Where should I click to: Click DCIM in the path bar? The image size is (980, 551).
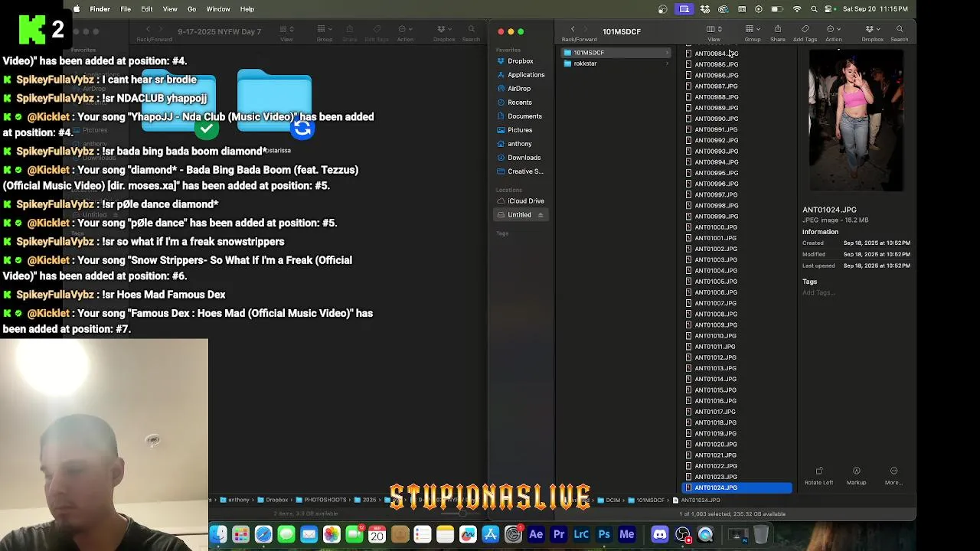pyautogui.click(x=609, y=500)
